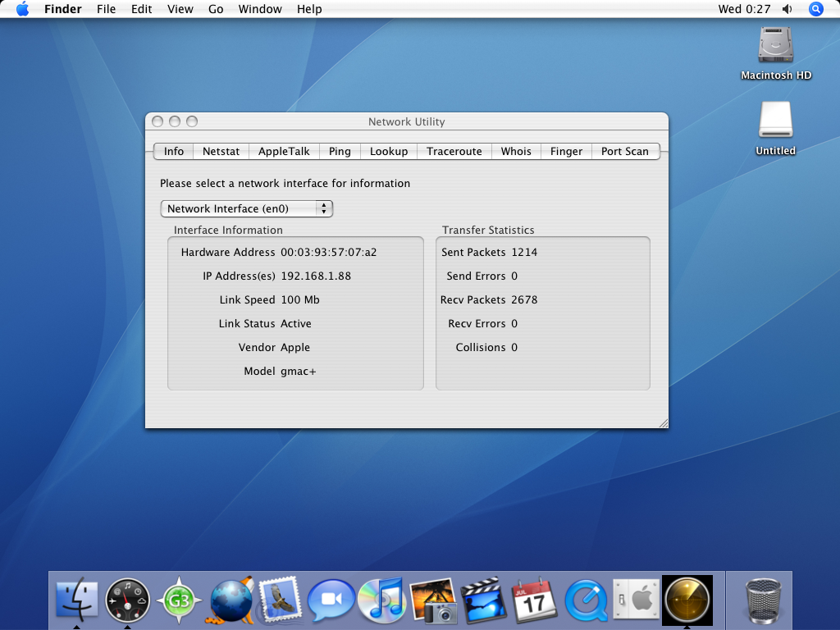The image size is (840, 630).
Task: Open System Preferences from the Dock
Action: (637, 600)
